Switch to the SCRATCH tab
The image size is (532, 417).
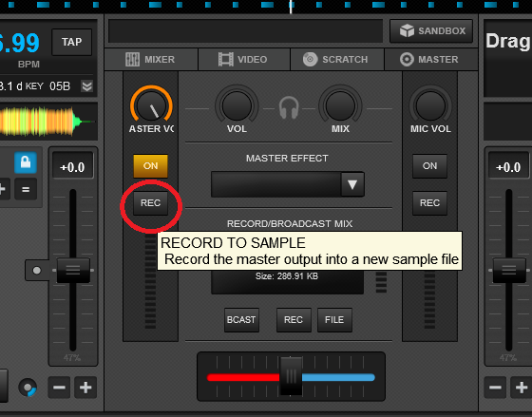pyautogui.click(x=337, y=60)
